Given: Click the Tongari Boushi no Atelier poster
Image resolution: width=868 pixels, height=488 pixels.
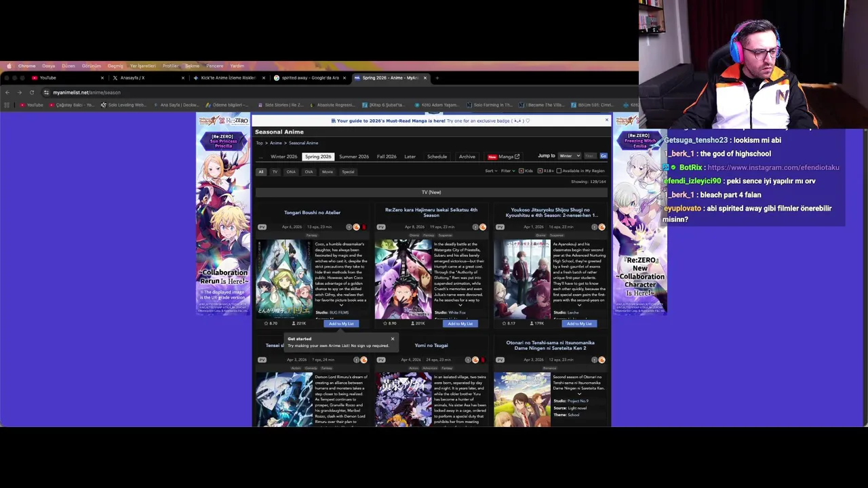Looking at the screenshot, I should 284,279.
